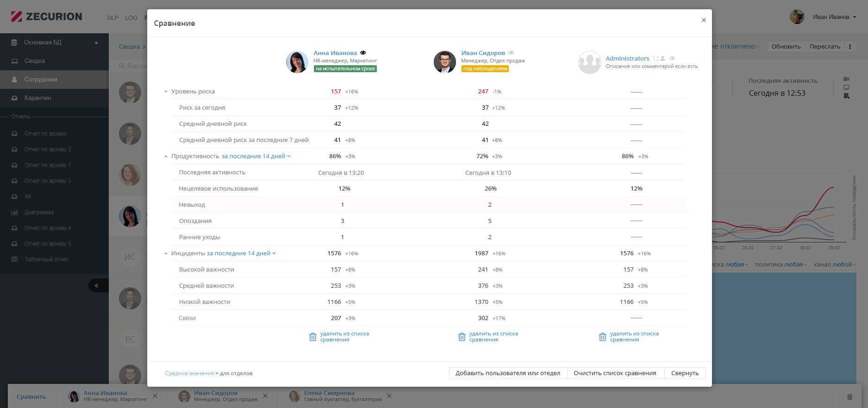Click Сравнить button in bottom bar

pos(31,396)
